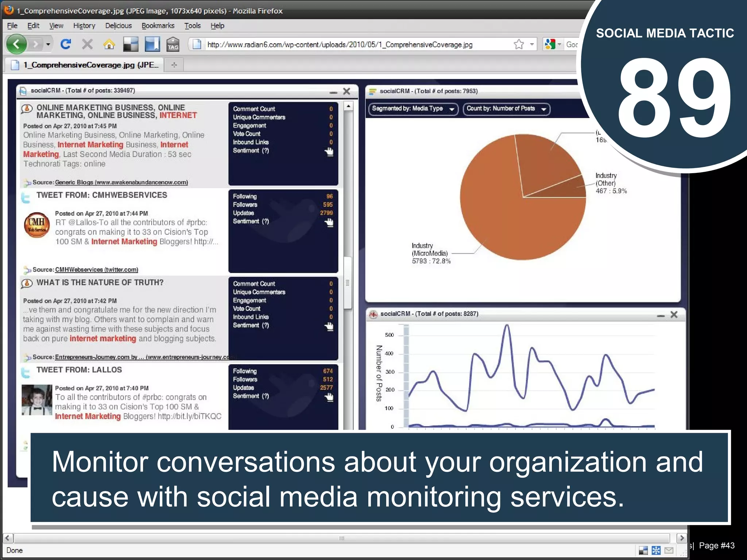This screenshot has height=560, width=747.
Task: Click the TWEET FROM: CMHWEBSERVICES heading
Action: (102, 195)
